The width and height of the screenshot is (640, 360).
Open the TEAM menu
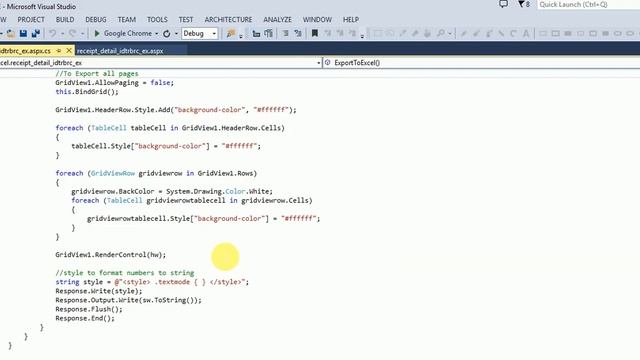(127, 20)
